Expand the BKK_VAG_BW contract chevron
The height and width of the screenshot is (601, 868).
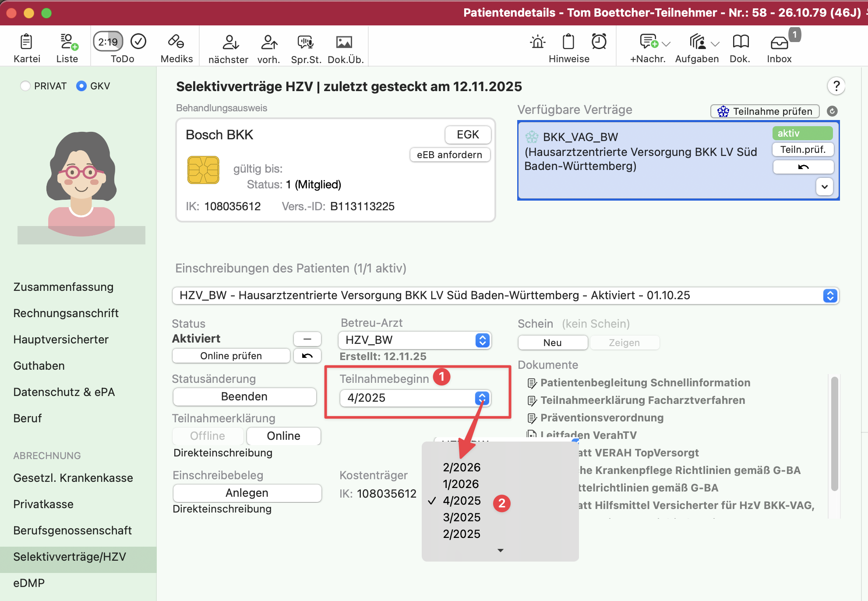pos(824,187)
